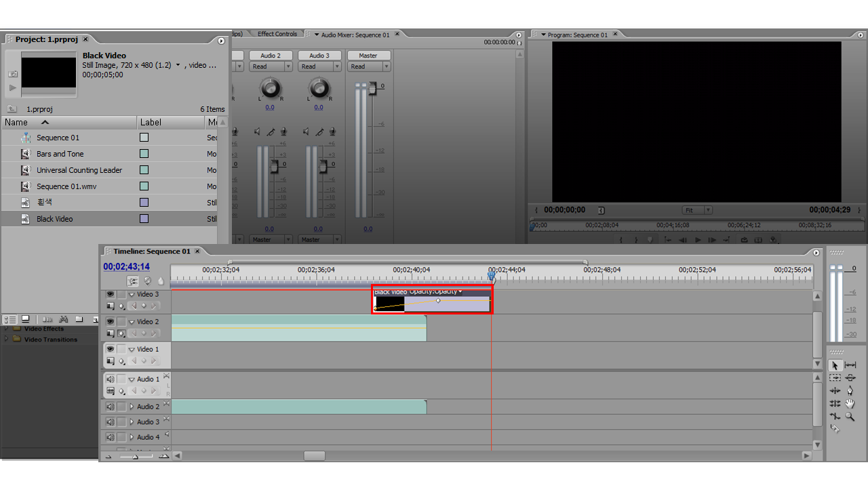The image size is (868, 488).
Task: Click the timeline timecode 00;02;43;14
Action: [x=126, y=267]
